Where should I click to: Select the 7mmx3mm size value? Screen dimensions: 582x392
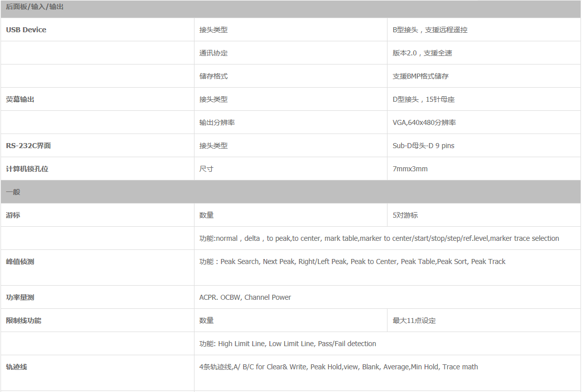point(410,169)
